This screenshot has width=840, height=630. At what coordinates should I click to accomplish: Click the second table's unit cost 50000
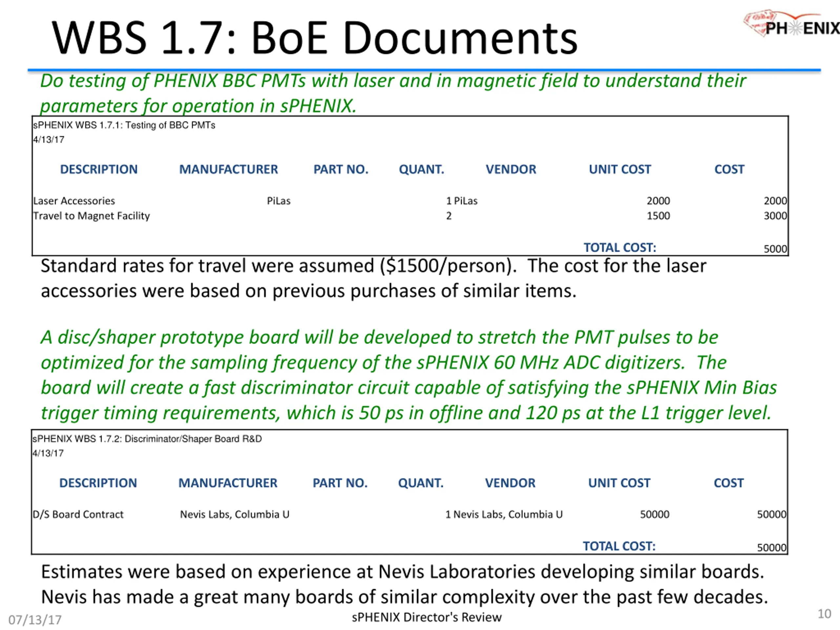[x=654, y=514]
